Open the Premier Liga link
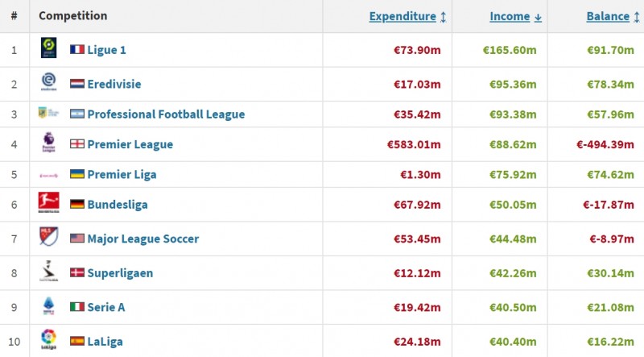The width and height of the screenshot is (644, 357). coord(122,175)
